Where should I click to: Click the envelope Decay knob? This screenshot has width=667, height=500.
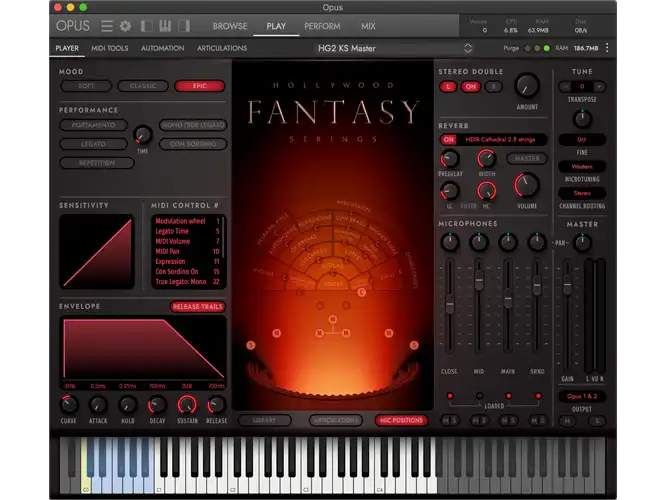157,405
